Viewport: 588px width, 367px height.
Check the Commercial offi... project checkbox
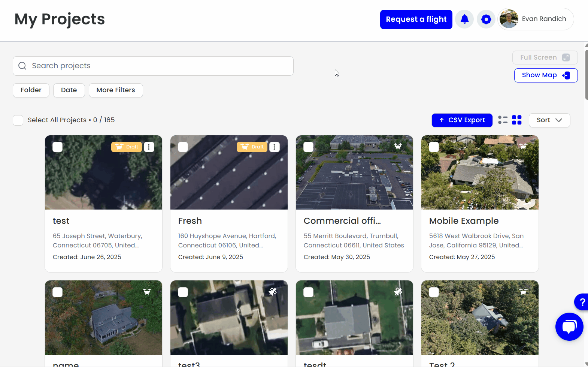pos(309,147)
